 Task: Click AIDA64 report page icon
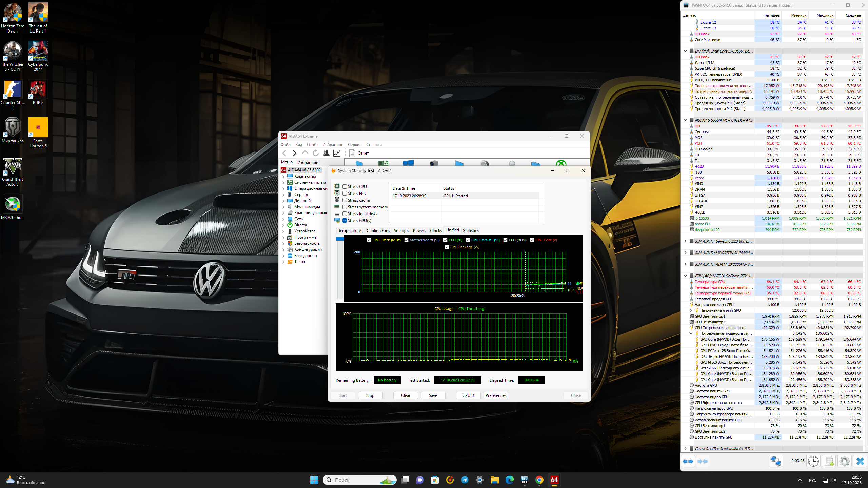[x=352, y=153]
